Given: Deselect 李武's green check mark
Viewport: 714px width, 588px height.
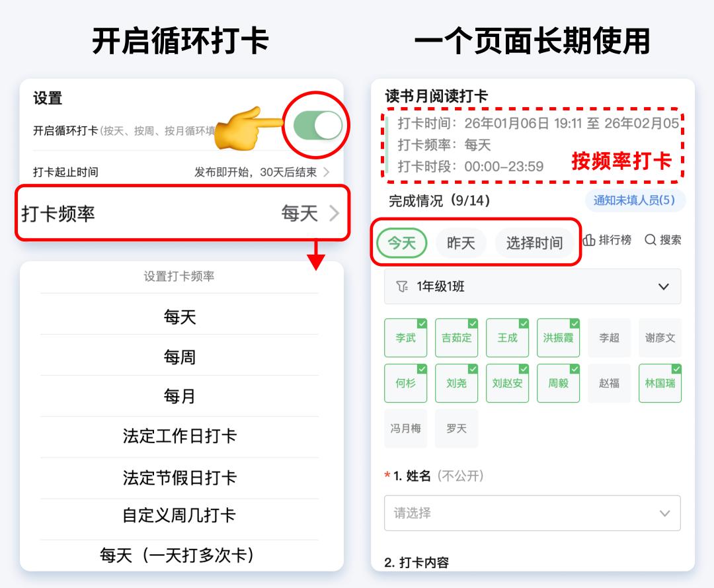Looking at the screenshot, I should 420,324.
